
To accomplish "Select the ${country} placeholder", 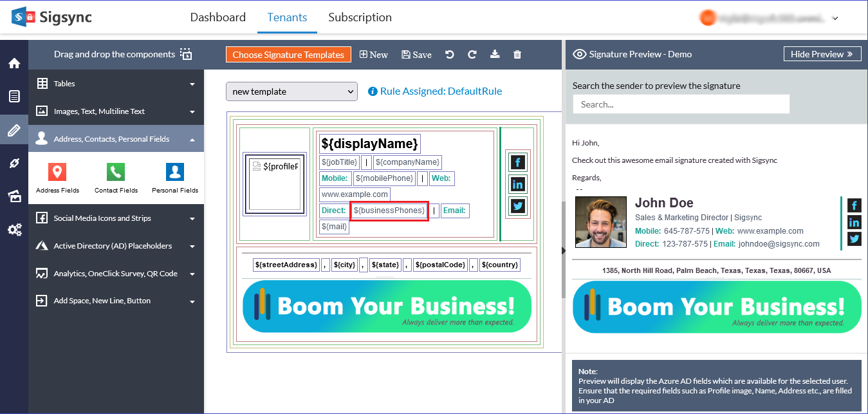I will click(500, 265).
